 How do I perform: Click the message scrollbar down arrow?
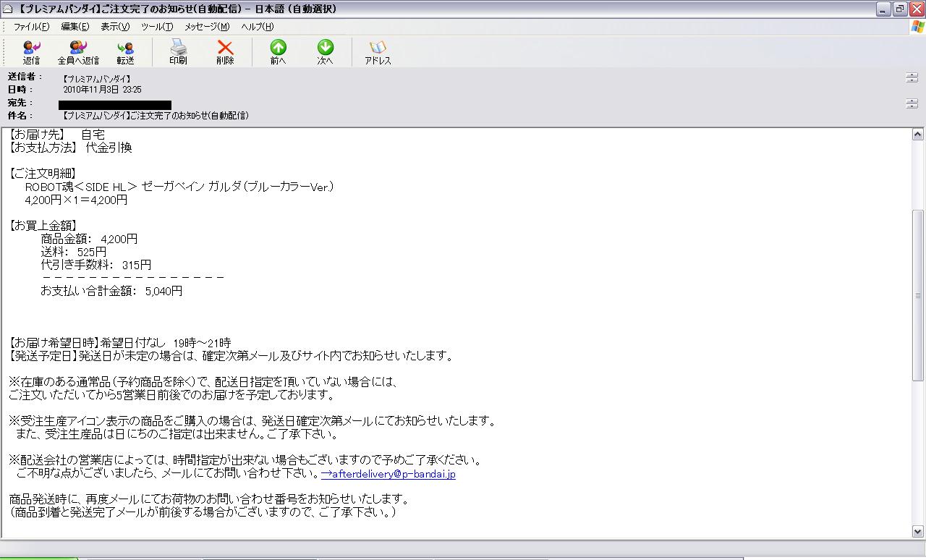(918, 532)
